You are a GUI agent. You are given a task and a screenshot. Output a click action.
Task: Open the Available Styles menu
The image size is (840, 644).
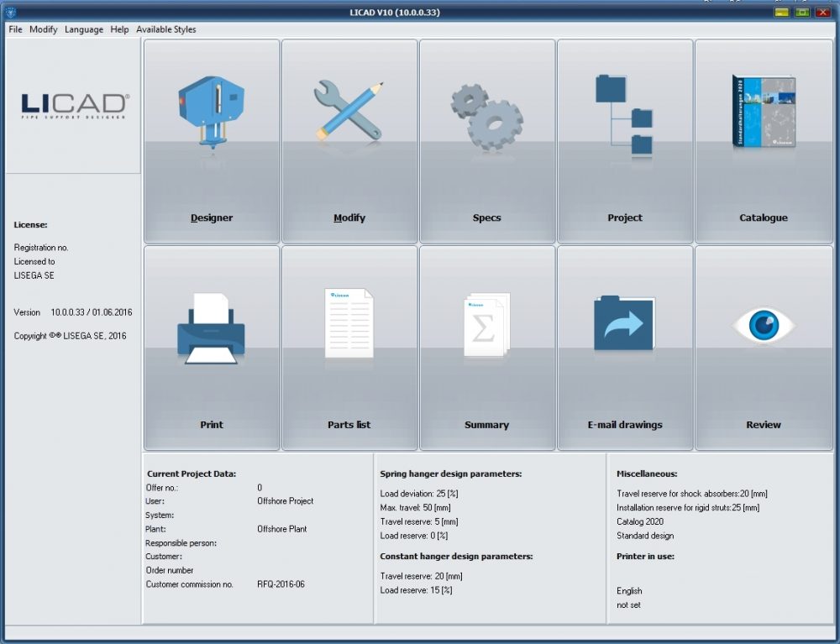point(166,29)
